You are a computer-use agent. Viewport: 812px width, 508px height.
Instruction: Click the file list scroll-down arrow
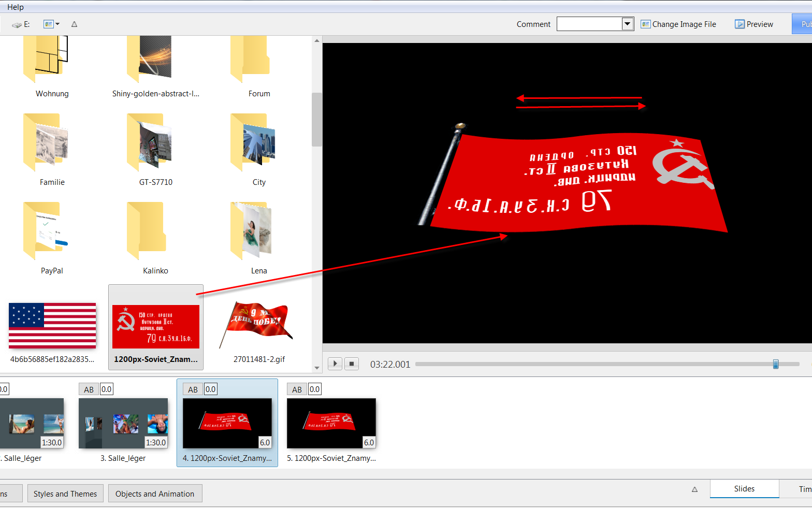click(317, 368)
